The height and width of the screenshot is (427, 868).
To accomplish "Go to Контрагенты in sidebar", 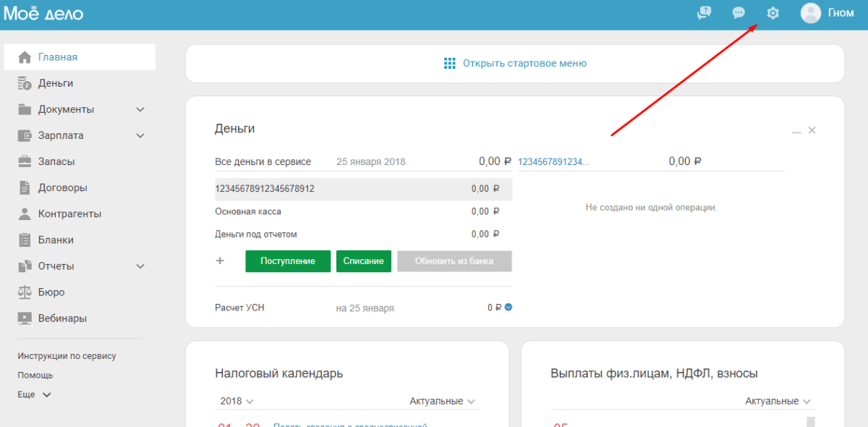I will (x=69, y=214).
